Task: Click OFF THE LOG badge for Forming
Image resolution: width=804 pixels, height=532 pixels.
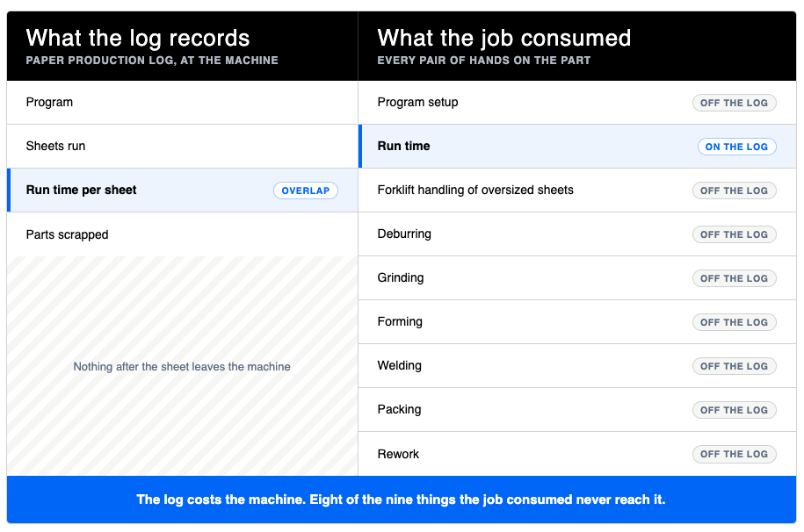Action: 734,322
